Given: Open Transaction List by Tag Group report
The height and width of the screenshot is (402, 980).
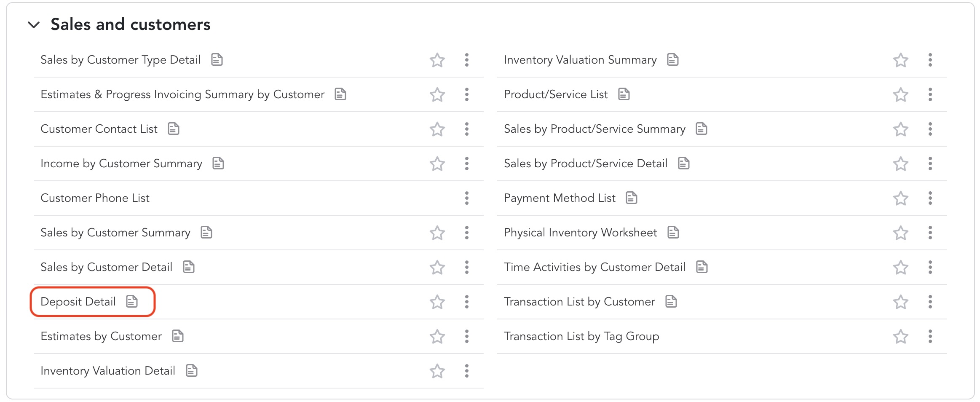Looking at the screenshot, I should click(581, 336).
